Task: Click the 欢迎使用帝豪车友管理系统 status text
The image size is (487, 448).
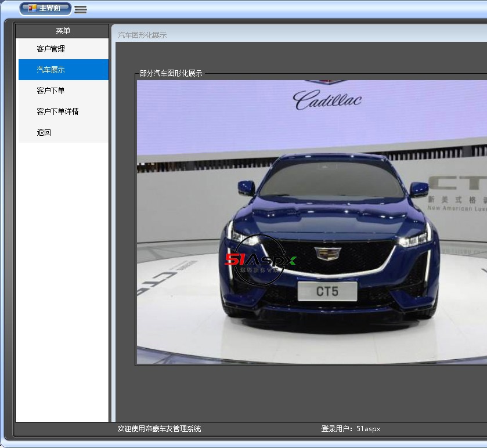Action: pyautogui.click(x=159, y=429)
